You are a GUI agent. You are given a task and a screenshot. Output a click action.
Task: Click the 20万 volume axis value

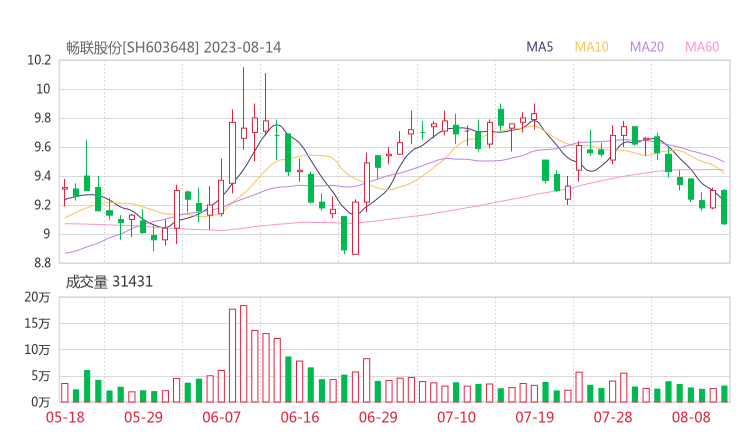click(x=37, y=297)
